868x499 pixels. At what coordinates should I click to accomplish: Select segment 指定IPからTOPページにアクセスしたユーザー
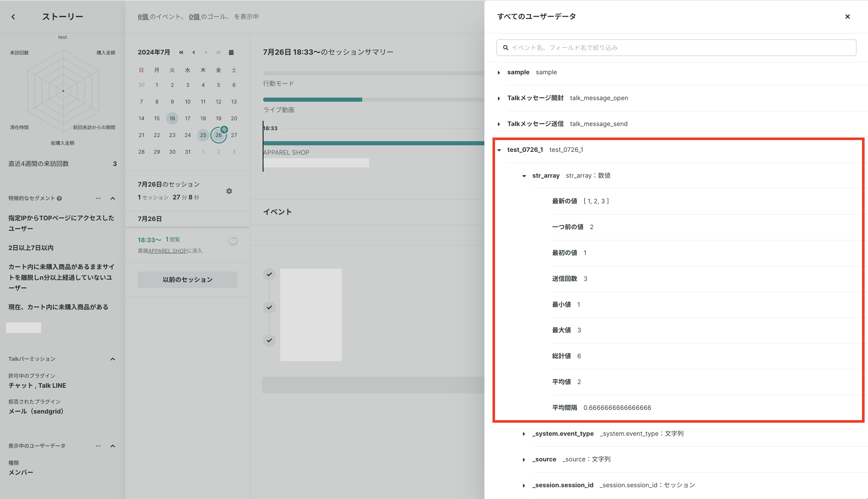point(61,223)
